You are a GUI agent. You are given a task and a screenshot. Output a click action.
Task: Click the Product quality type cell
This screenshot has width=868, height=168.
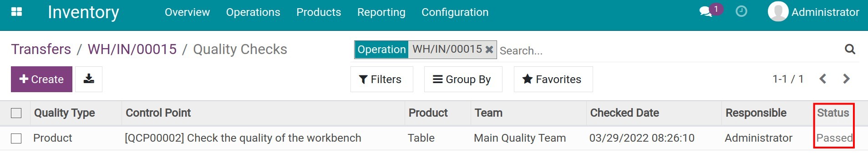coord(53,138)
